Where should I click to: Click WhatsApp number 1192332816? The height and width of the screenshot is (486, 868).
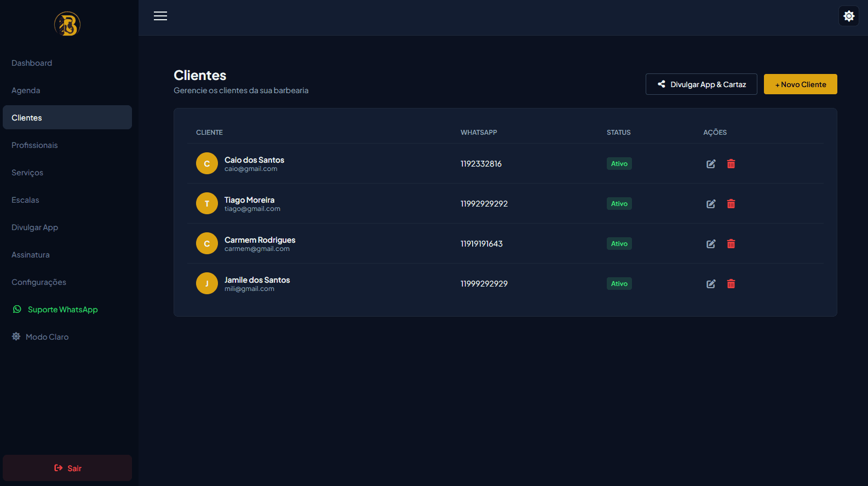pyautogui.click(x=481, y=164)
